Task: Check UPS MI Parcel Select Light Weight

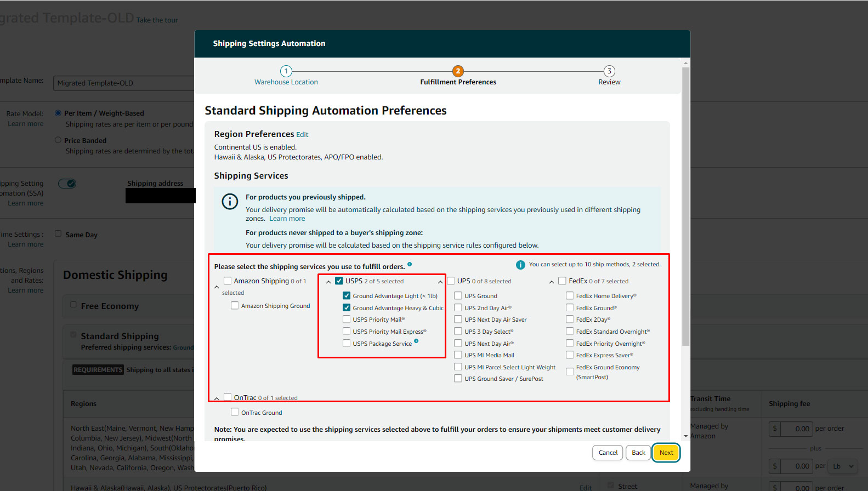Action: (x=458, y=367)
